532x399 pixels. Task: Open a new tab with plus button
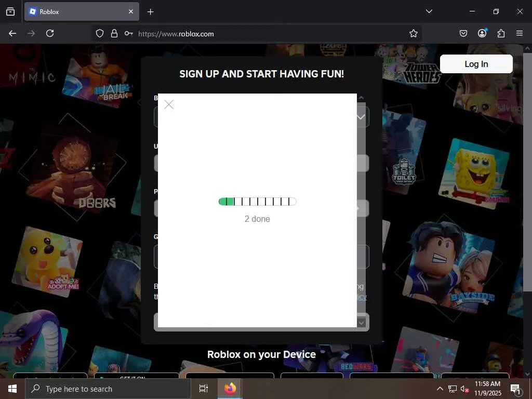(151, 12)
